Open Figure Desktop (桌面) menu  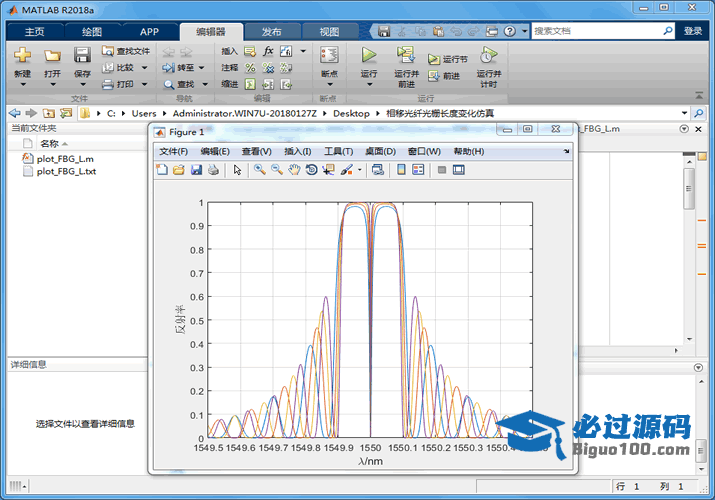point(380,151)
